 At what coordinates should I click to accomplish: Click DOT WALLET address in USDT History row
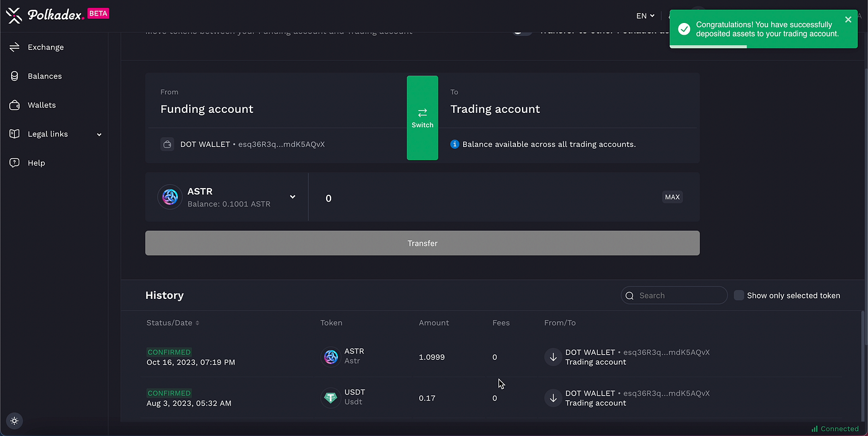(x=637, y=393)
